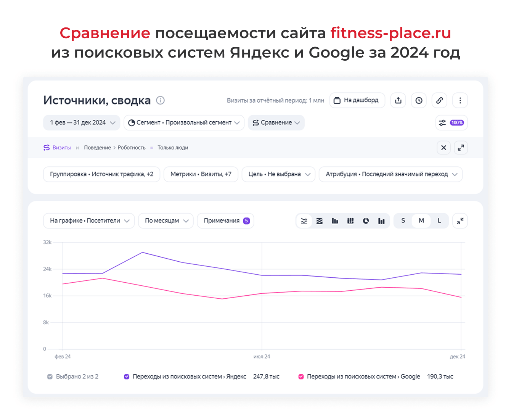Screen dimensions: 511x420
Task: Click "Визиты за отчётный период: 1 млн" text
Action: [275, 101]
